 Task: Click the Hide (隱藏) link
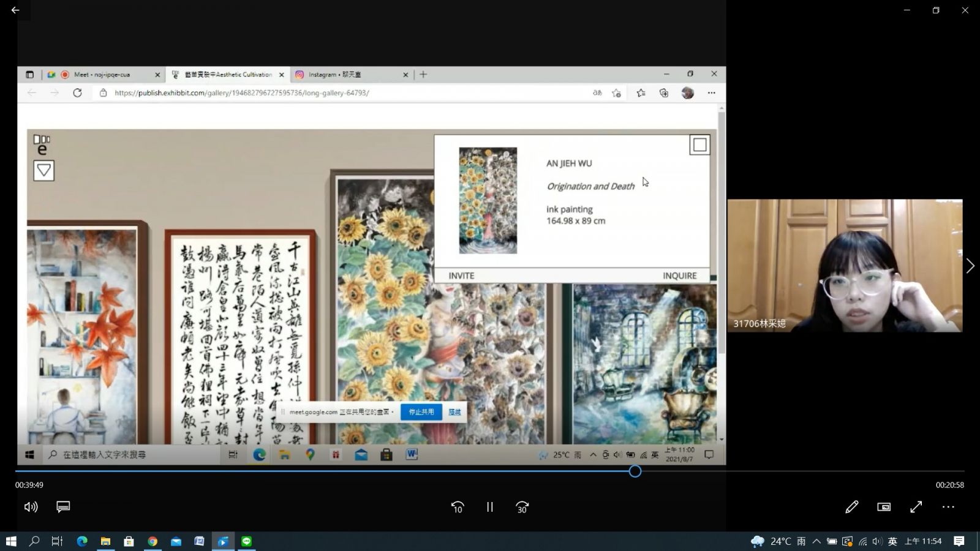coord(454,412)
